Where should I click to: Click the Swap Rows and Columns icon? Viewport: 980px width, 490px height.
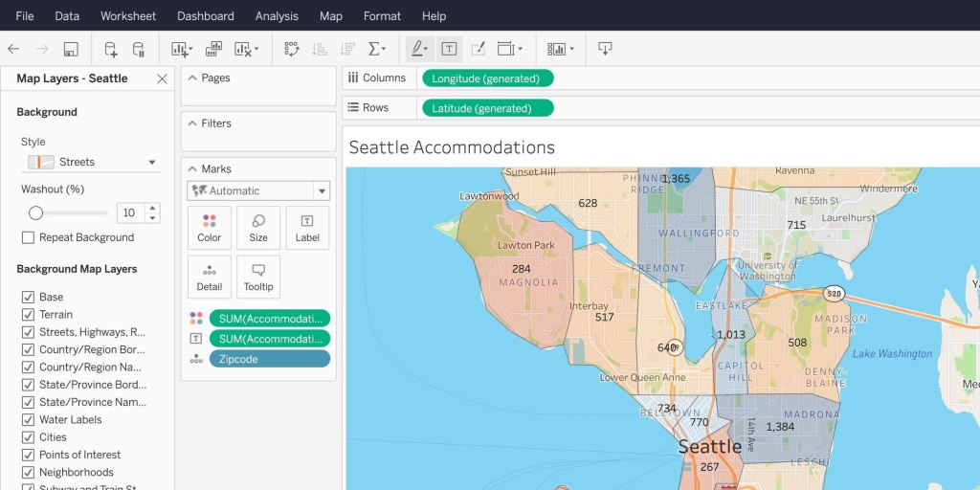tap(292, 49)
